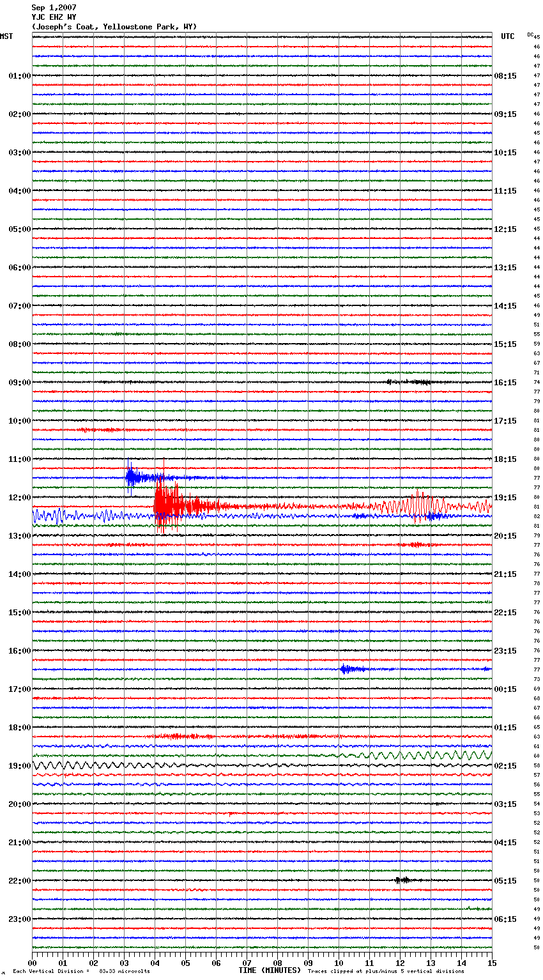
Task: Click the "00:15" UTC time label
Action: click(505, 689)
